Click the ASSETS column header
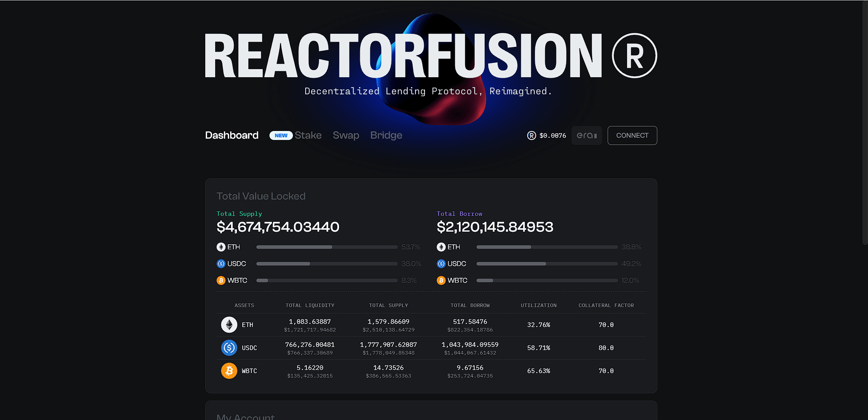This screenshot has width=868, height=420. pos(244,306)
